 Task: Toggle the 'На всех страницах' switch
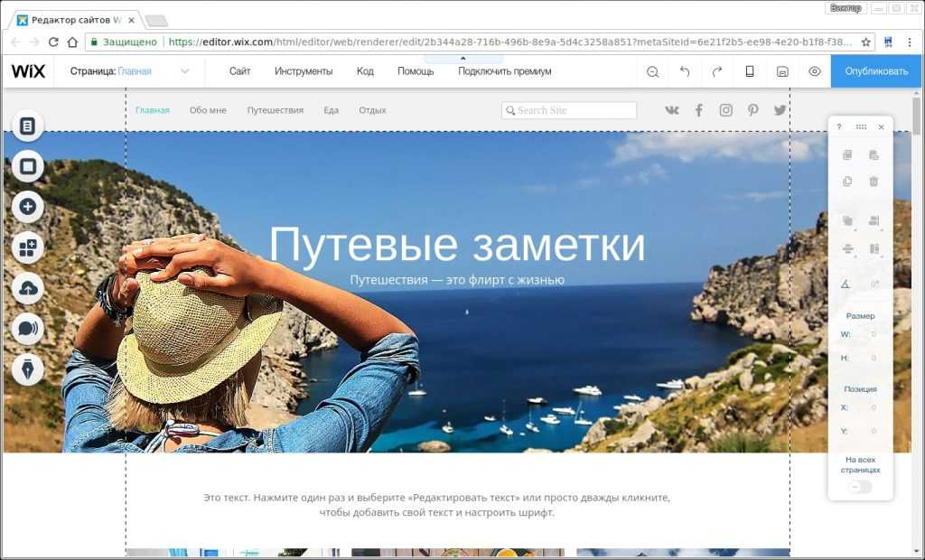[x=860, y=487]
